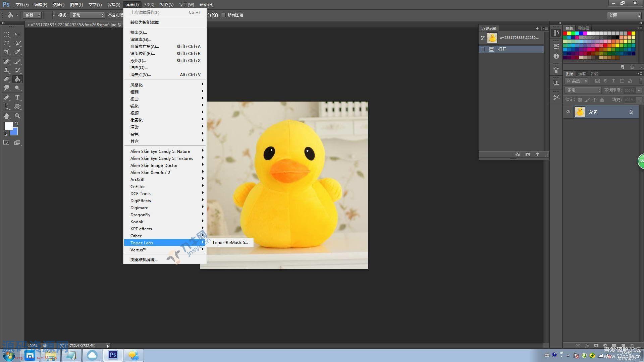
Task: Open Photoshop from the Windows taskbar
Action: (x=113, y=355)
